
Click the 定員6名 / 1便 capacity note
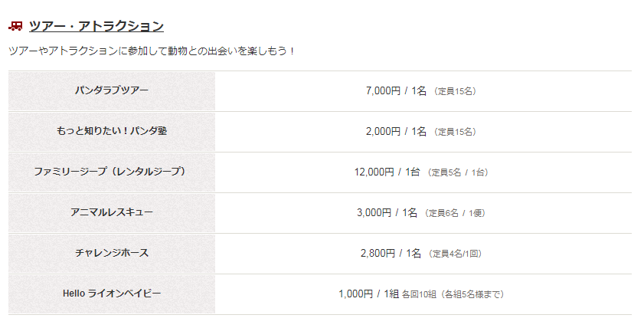(x=453, y=213)
